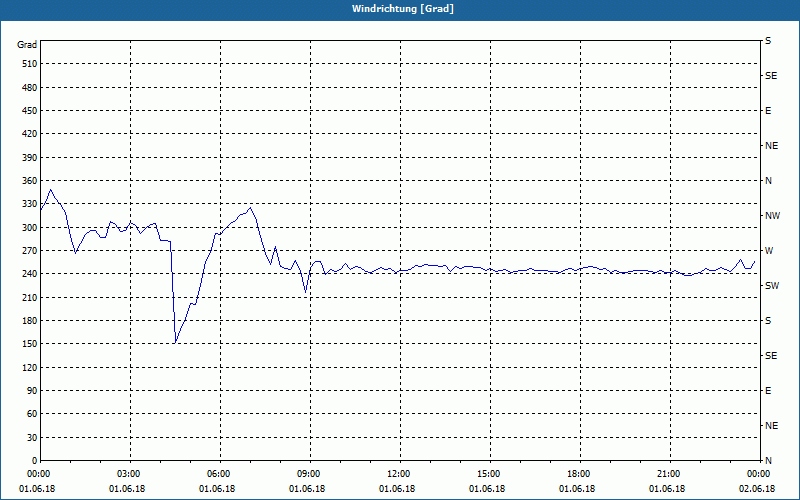Select the N compass label level with 0
This screenshot has height=500, width=800.
click(768, 461)
